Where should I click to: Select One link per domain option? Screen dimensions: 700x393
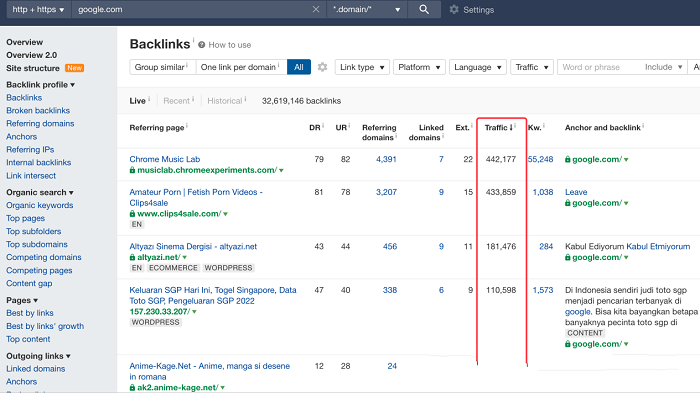point(241,67)
